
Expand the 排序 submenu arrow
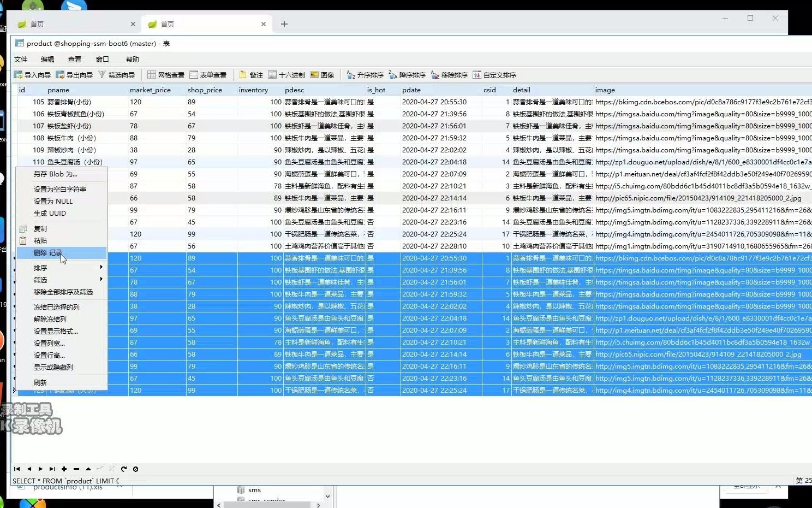(x=101, y=267)
